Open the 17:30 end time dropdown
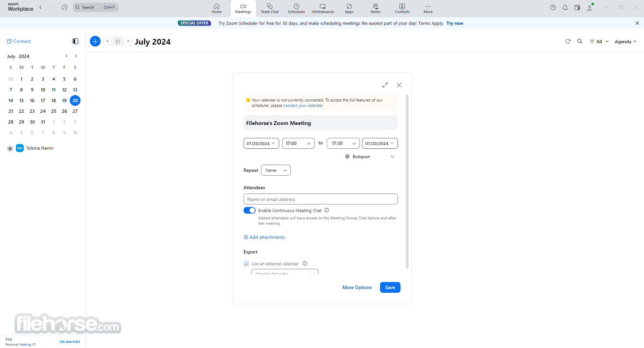This screenshot has height=348, width=644. click(x=343, y=143)
